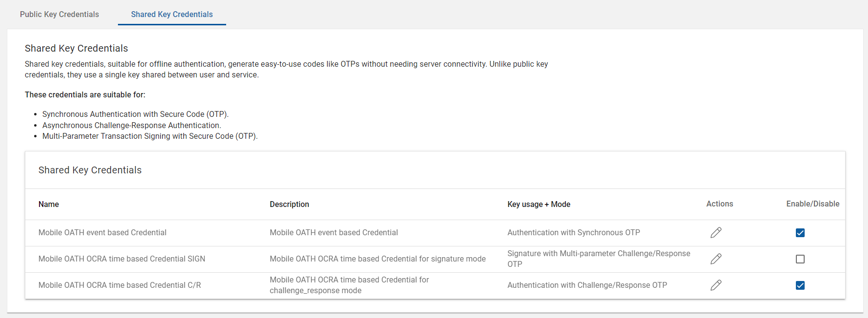Disable the Mobile OATH event based Credential checkbox
Screen dimensions: 868x318
pyautogui.click(x=800, y=233)
